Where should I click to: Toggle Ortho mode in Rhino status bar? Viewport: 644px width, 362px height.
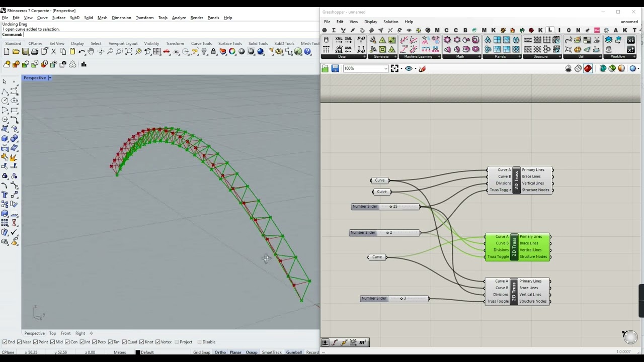point(220,352)
